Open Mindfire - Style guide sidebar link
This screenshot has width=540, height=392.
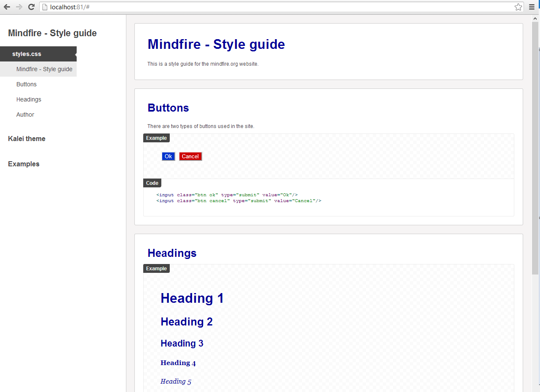point(44,69)
